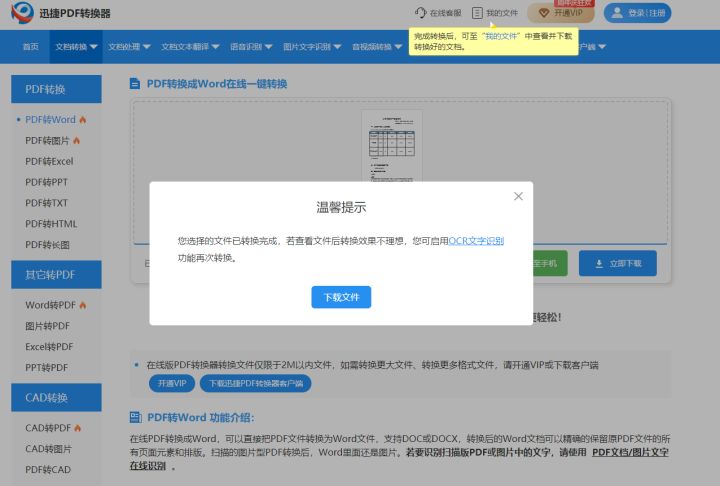
Task: Expand the rightmost nav dropdown behind the tooltip
Action: click(592, 47)
